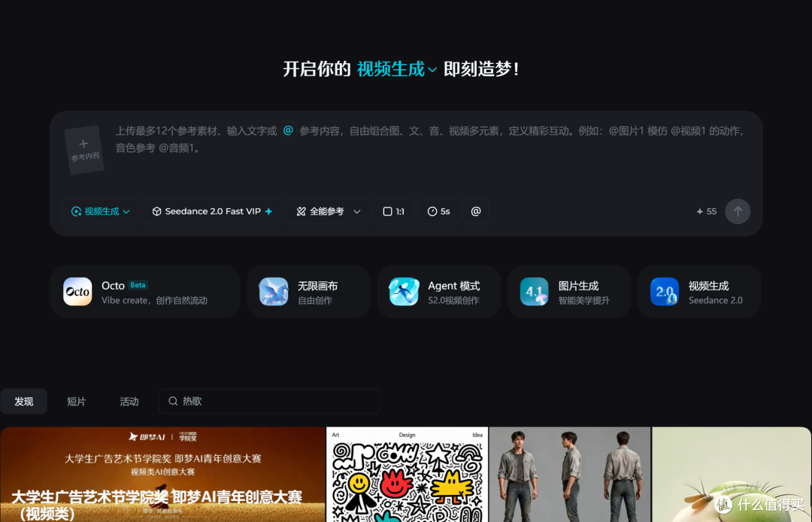Click the Octo logo icon
Screen dimensions: 812x522
coord(77,292)
